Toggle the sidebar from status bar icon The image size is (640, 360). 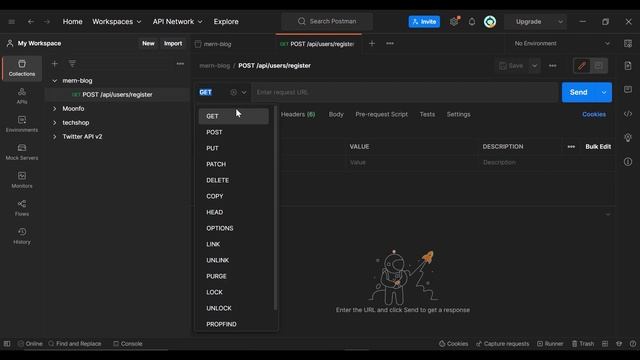[x=7, y=344]
